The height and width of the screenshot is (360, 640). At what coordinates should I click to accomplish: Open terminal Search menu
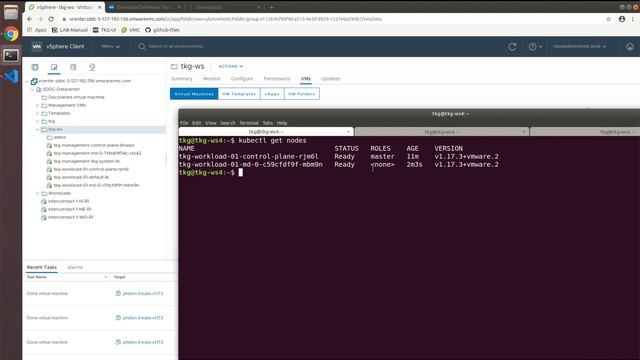[228, 123]
